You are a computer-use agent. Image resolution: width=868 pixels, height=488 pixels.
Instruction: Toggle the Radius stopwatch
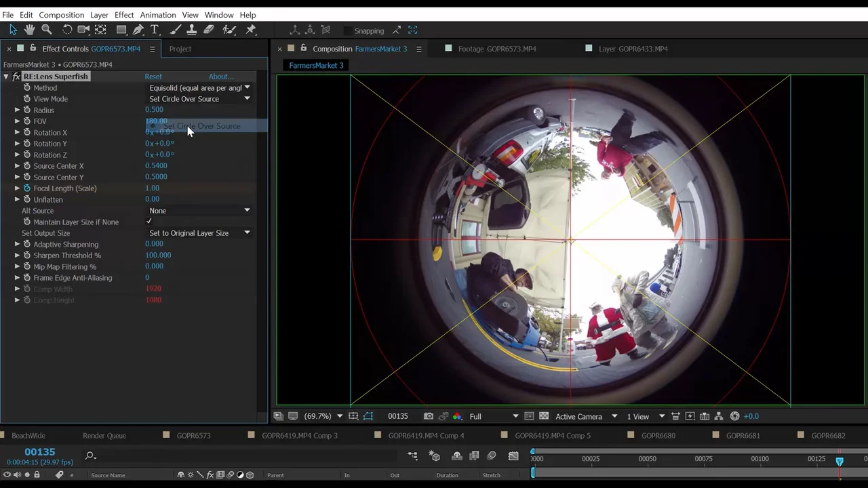[x=27, y=110]
